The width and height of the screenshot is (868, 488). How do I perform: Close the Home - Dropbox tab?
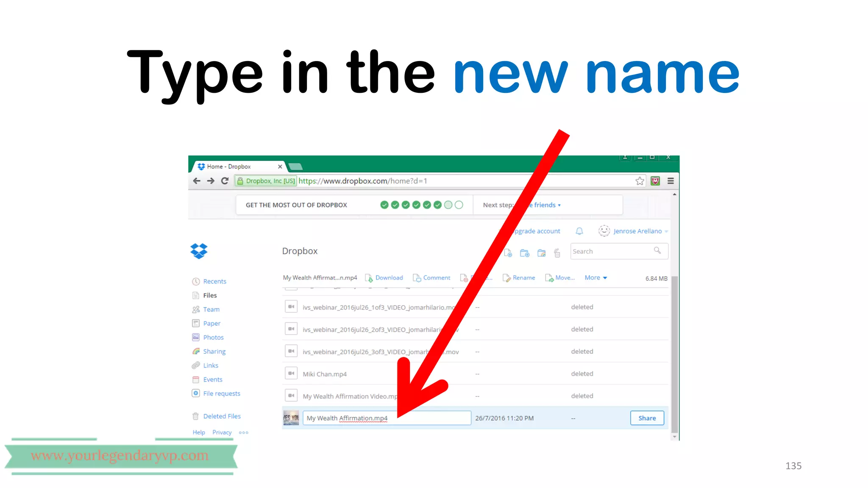280,166
